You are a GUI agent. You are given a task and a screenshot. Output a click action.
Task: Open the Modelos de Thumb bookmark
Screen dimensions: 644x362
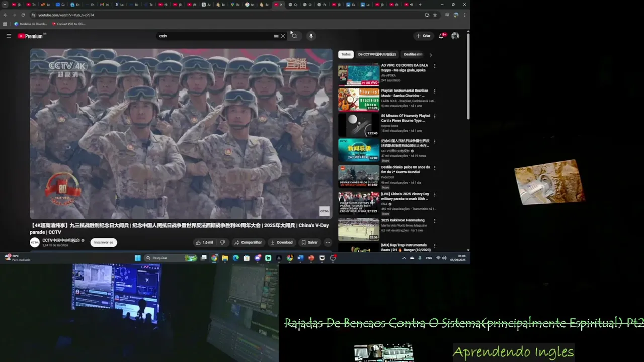(x=31, y=24)
